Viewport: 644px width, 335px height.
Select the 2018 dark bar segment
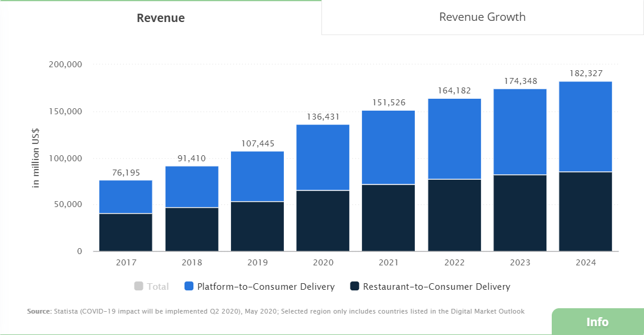coord(192,230)
